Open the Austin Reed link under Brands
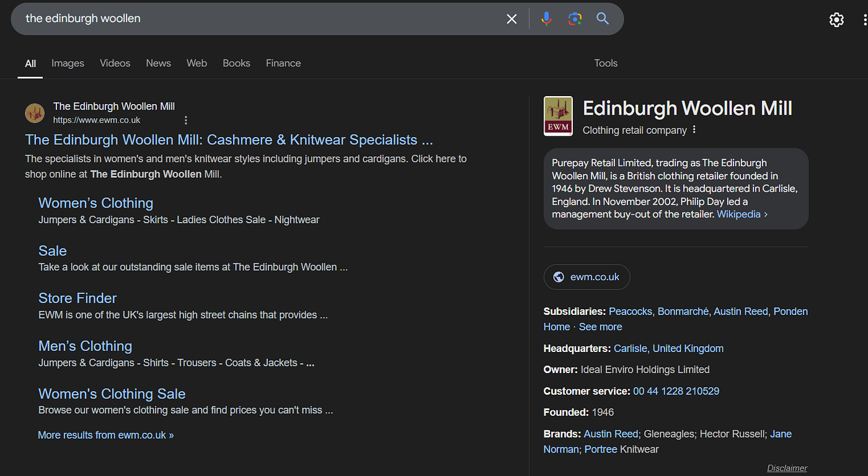The height and width of the screenshot is (476, 868). point(611,434)
